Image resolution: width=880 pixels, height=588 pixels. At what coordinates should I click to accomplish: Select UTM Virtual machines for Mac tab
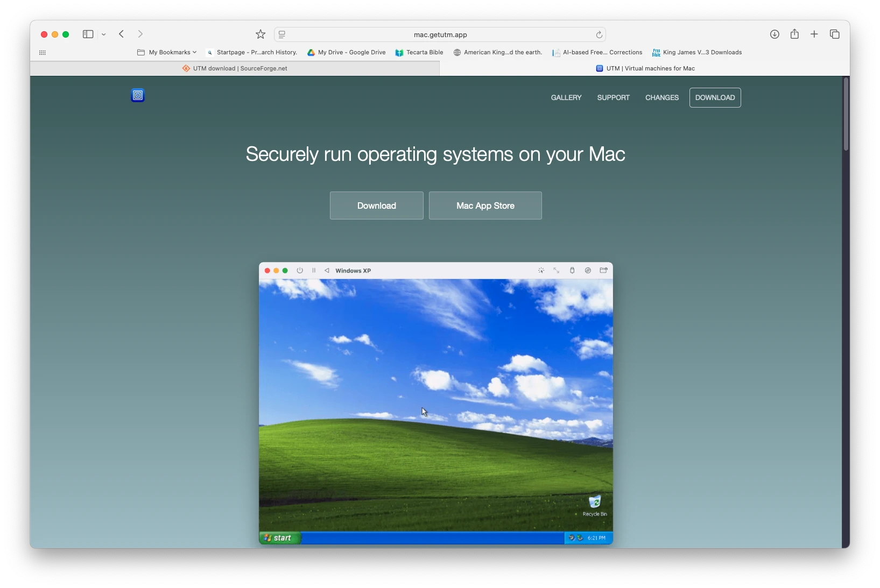(x=645, y=68)
